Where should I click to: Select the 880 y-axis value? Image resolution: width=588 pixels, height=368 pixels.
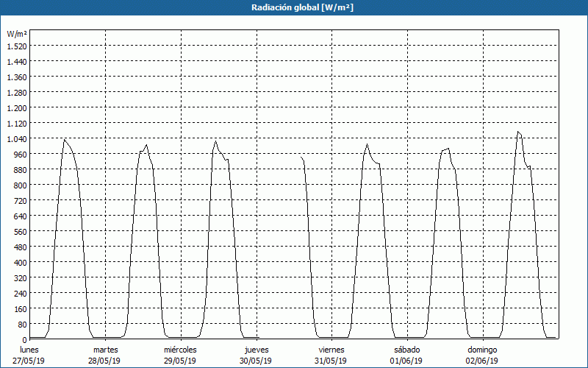point(21,170)
